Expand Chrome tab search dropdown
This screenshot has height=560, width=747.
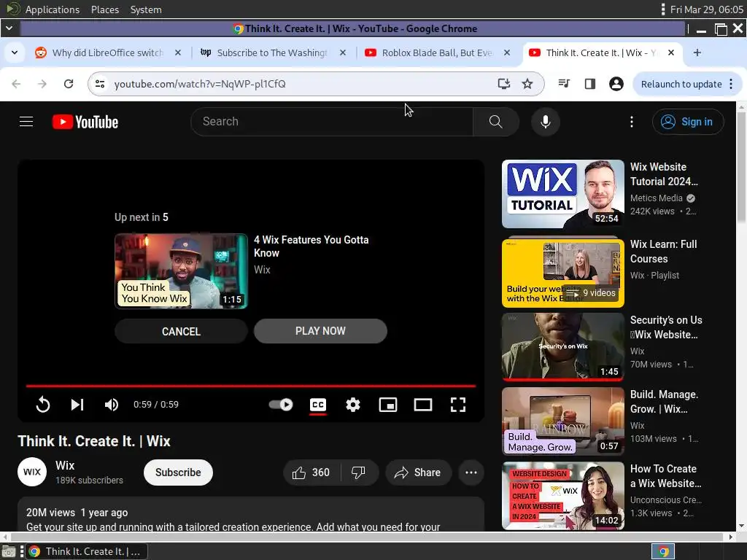pos(15,52)
